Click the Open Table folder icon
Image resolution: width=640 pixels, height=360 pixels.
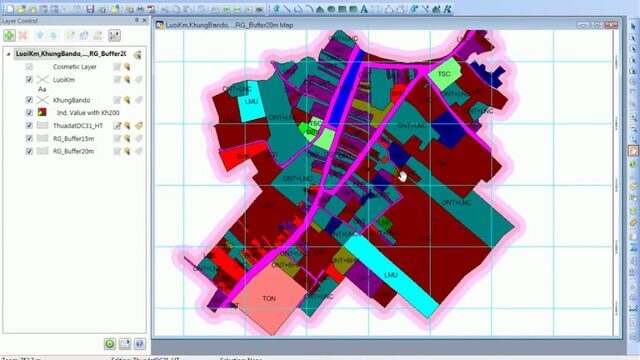(21, 9)
